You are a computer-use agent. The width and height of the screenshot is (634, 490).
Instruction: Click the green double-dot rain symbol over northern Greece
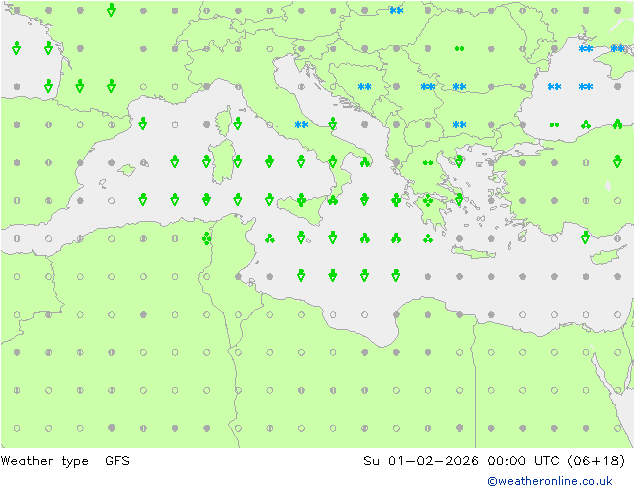click(428, 163)
